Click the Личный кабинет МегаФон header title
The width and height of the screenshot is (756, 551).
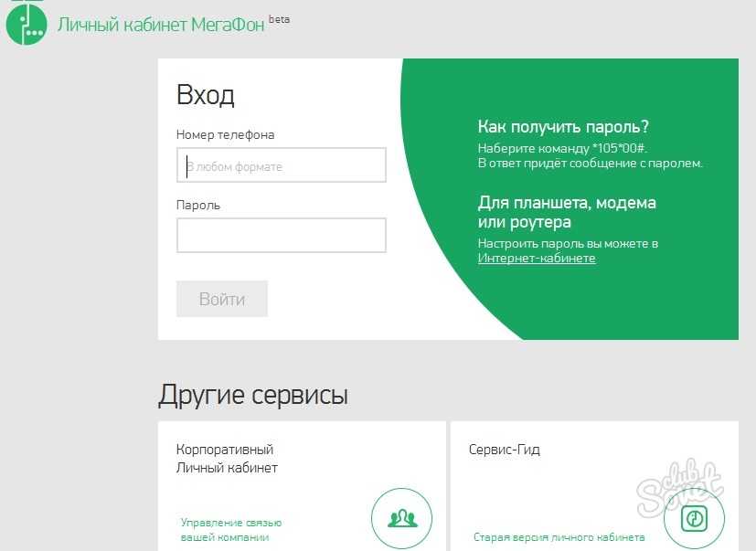pyautogui.click(x=161, y=25)
